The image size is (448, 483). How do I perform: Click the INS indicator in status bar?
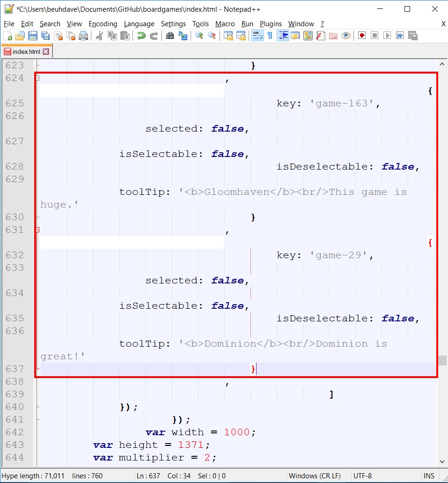pos(429,476)
